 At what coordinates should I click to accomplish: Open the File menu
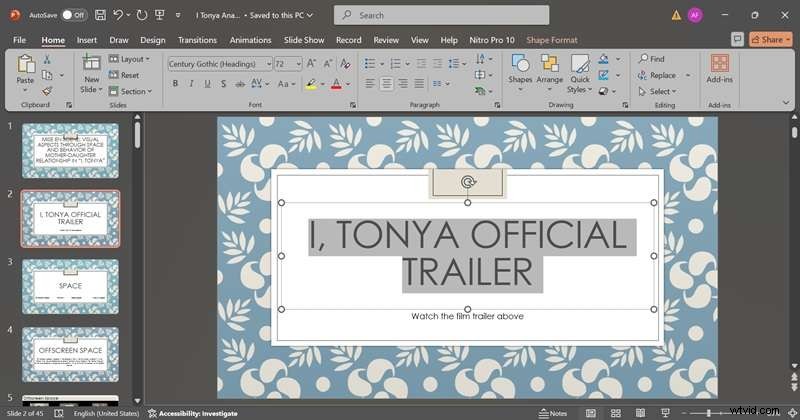click(x=19, y=40)
